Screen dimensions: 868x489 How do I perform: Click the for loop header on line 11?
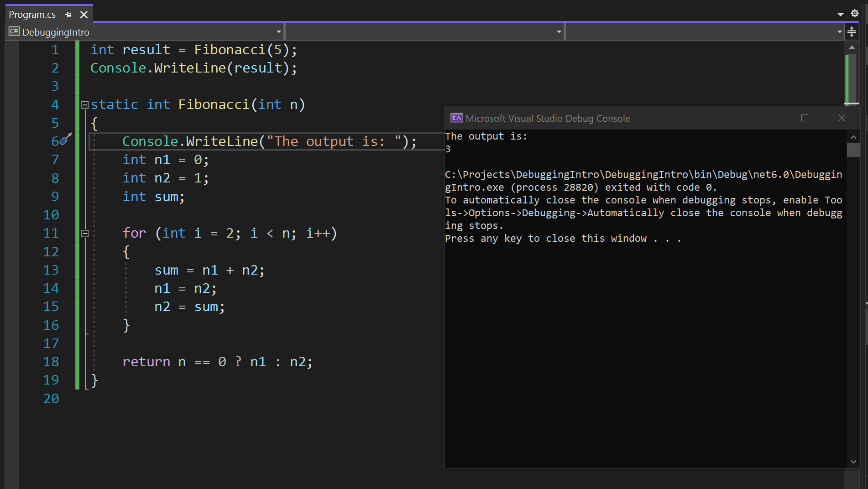pos(230,233)
